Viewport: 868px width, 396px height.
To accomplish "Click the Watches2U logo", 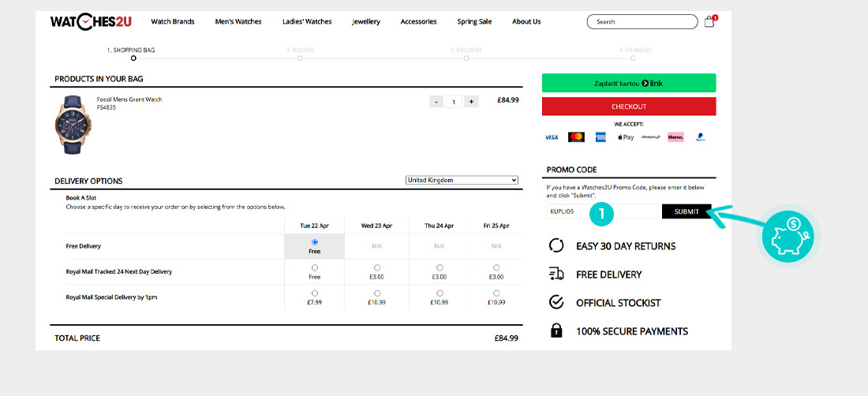I will tap(91, 21).
